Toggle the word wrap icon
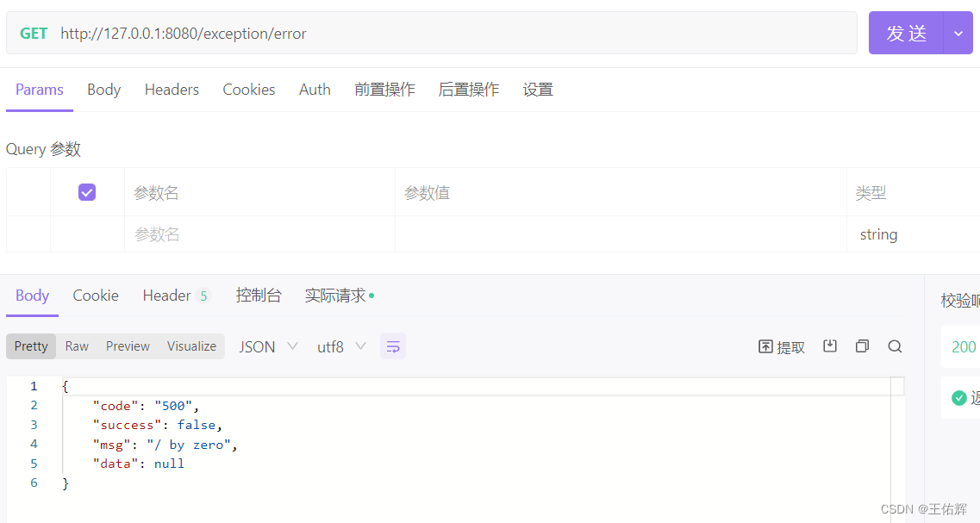 392,346
